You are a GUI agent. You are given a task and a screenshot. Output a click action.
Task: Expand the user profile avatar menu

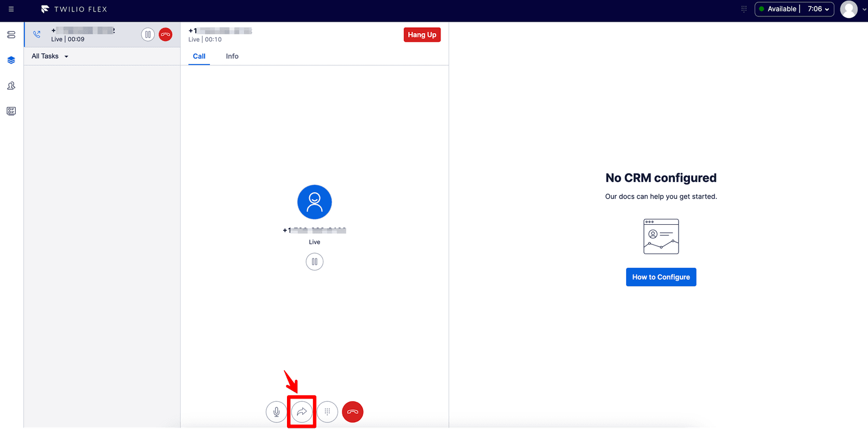(852, 9)
